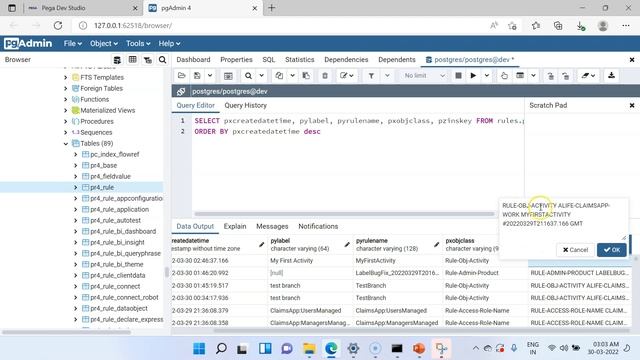Open the Help menu
The height and width of the screenshot is (360, 640).
169,43
